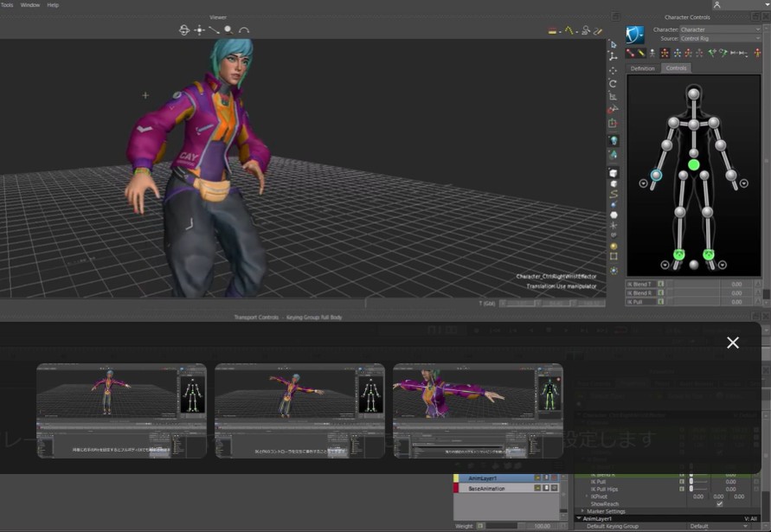Toggle solo icon on AnimLayer1 layer
Image resolution: width=771 pixels, height=532 pixels.
(x=546, y=478)
